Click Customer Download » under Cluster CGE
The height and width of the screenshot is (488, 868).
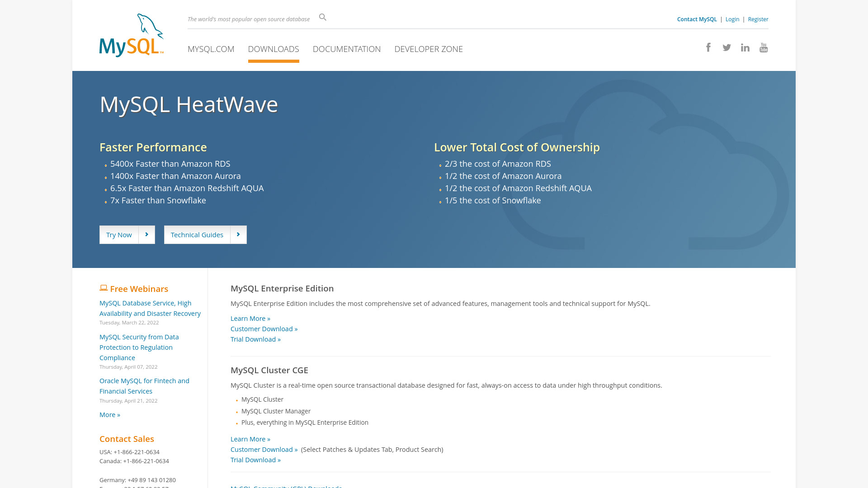(x=264, y=449)
